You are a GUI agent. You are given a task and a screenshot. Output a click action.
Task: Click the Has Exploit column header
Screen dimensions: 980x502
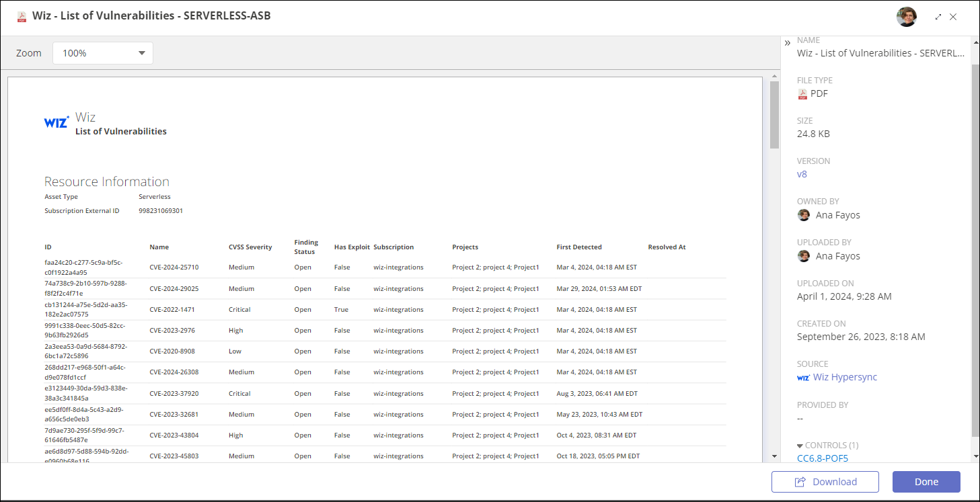[352, 247]
